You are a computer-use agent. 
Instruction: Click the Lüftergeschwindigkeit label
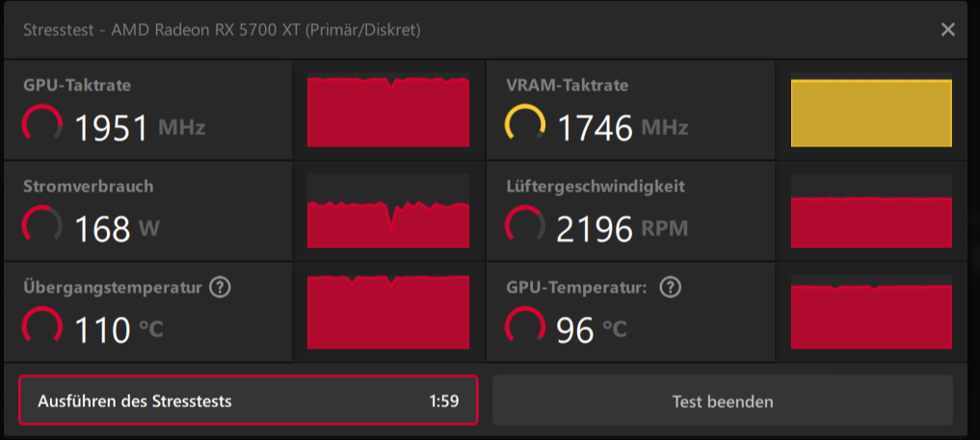(x=595, y=186)
